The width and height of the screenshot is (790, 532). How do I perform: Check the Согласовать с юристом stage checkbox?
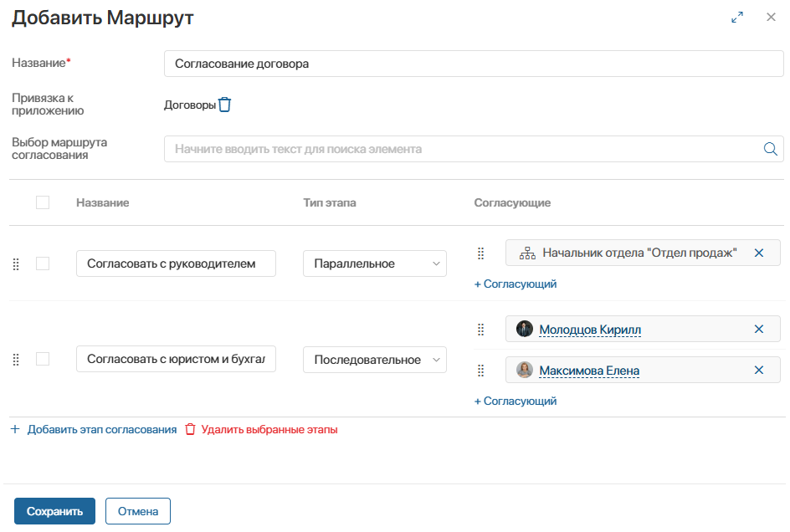tap(43, 359)
